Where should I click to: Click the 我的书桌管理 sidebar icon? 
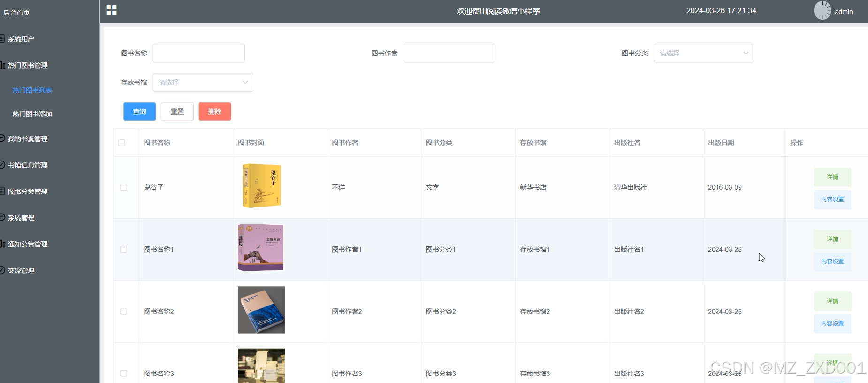coord(2,138)
